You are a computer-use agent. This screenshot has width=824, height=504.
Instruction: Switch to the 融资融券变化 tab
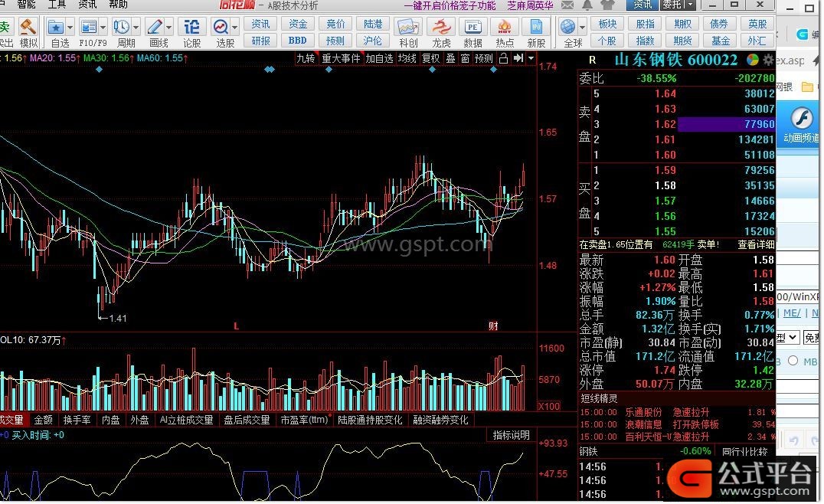click(440, 420)
